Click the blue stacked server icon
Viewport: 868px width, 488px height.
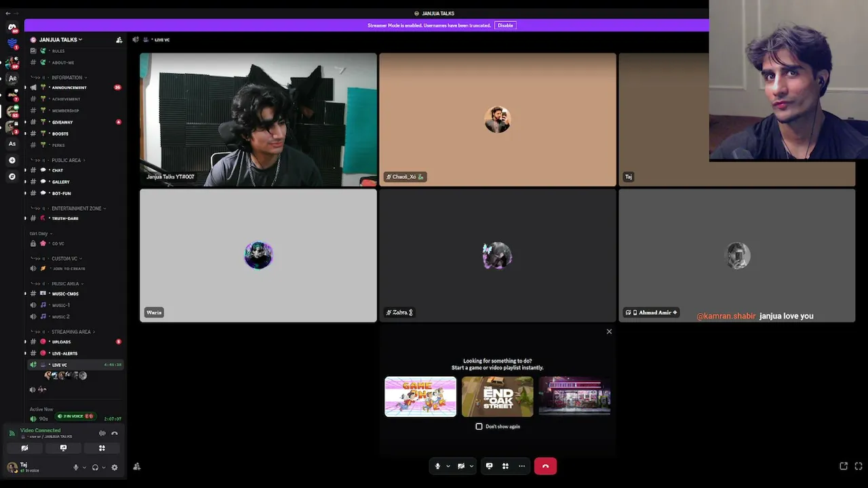point(12,43)
